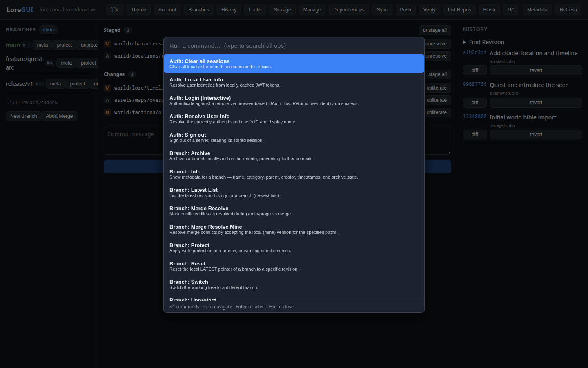Select Auth: Sign out command
The height and width of the screenshot is (368, 588).
294,137
